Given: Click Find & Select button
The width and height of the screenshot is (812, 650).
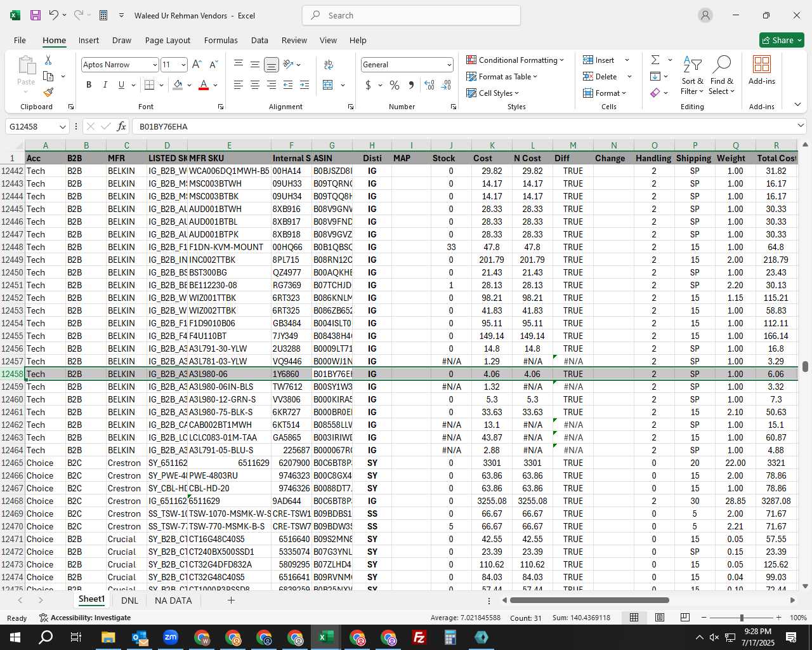Looking at the screenshot, I should point(722,76).
